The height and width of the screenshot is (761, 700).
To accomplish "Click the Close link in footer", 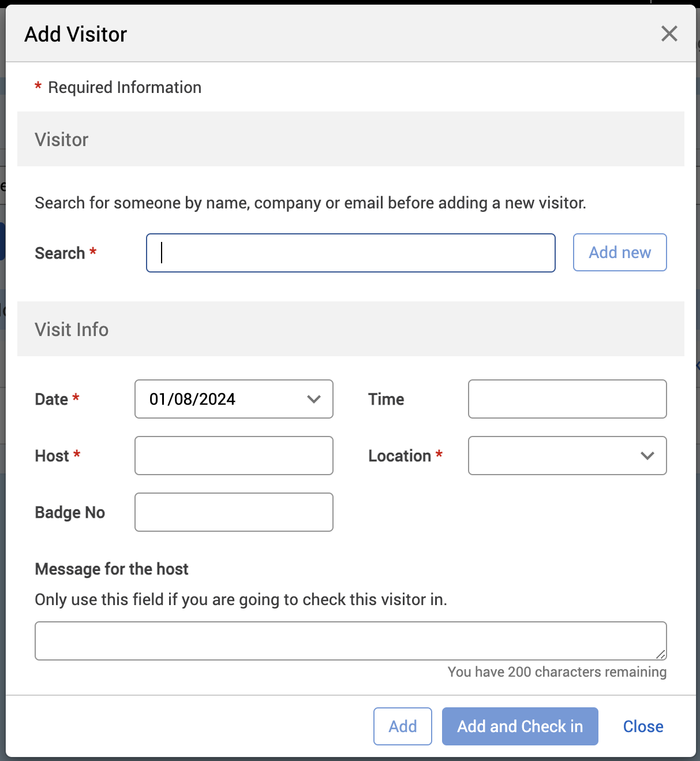I will [643, 726].
